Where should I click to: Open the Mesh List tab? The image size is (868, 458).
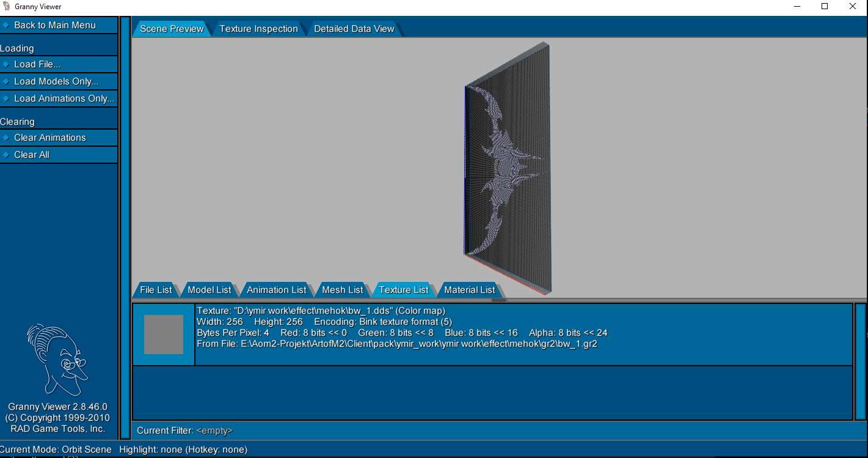[342, 290]
